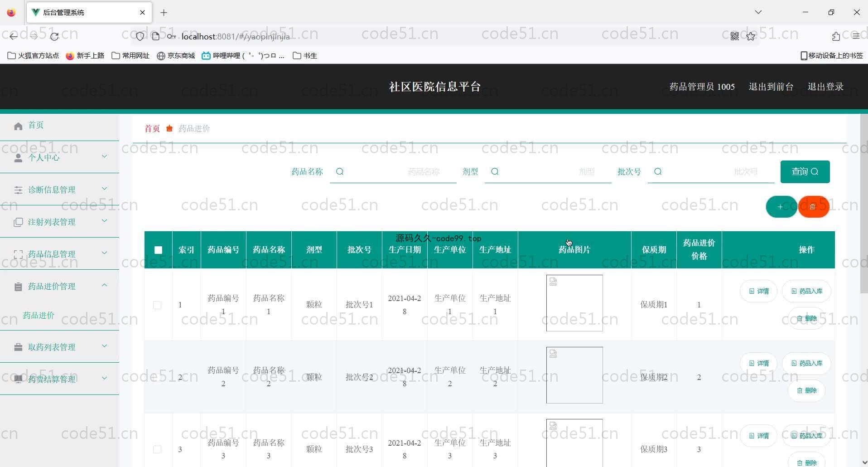This screenshot has width=868, height=467.
Task: Bookmark page with the star icon
Action: tap(751, 36)
